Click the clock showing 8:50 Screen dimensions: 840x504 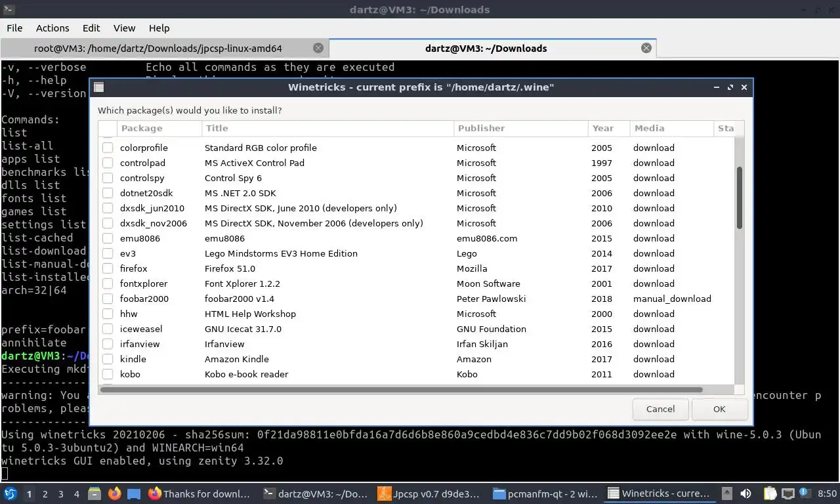pyautogui.click(x=827, y=493)
